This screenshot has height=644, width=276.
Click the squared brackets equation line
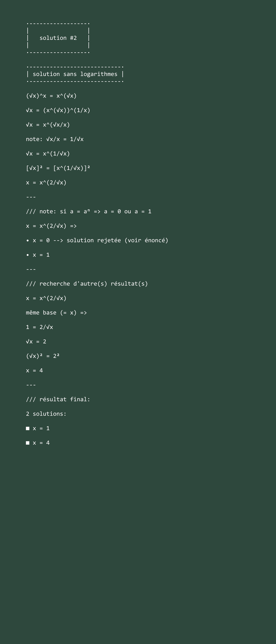tap(58, 168)
